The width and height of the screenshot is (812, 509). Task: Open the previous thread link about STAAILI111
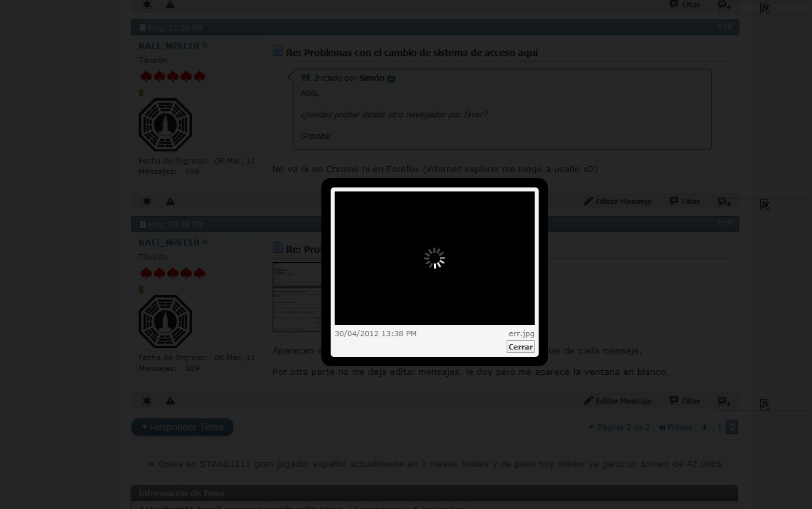pyautogui.click(x=440, y=464)
